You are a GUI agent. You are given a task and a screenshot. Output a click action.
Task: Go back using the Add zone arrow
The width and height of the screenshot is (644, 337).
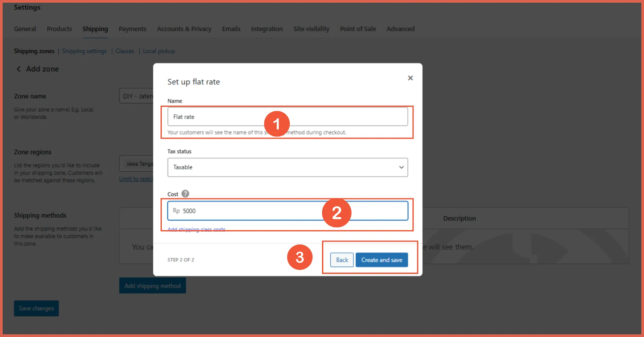[x=19, y=69]
